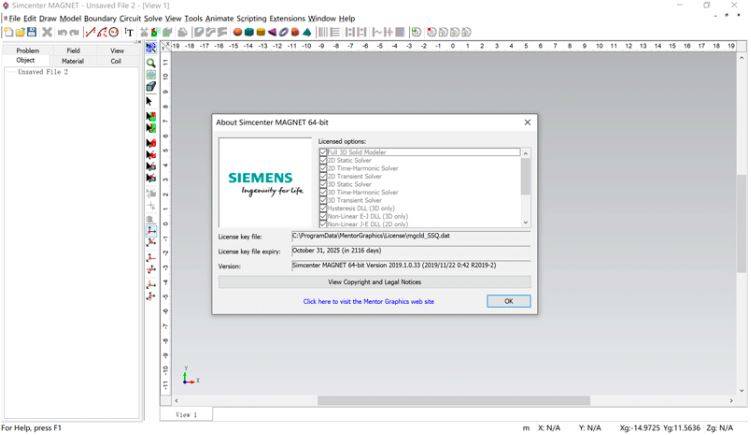
Task: Click View Copyright and Legal Notices button
Action: [375, 282]
